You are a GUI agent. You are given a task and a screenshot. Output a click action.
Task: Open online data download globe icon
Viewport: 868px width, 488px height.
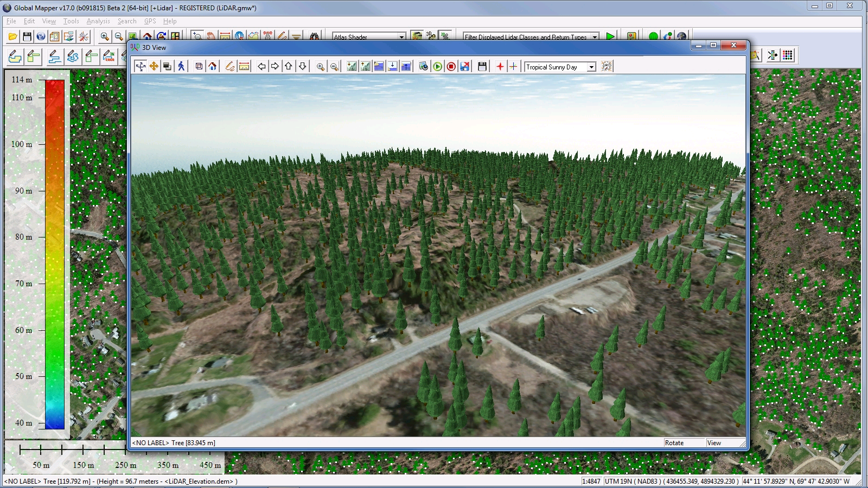point(41,36)
